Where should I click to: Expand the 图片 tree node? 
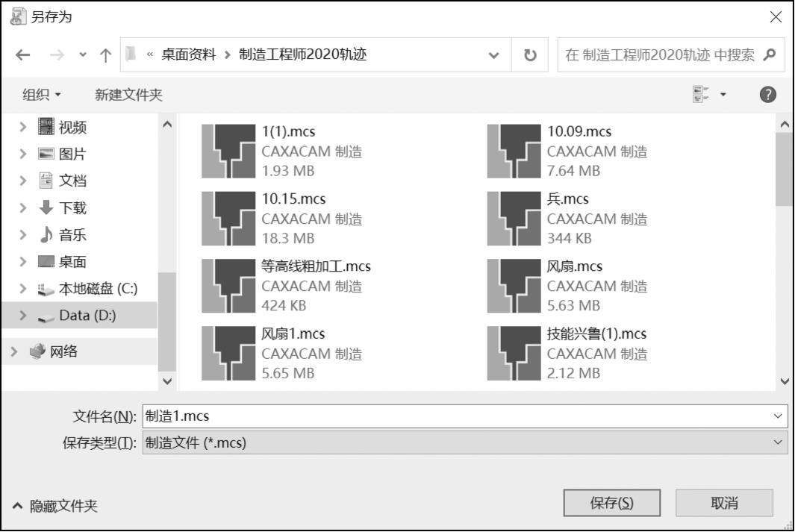click(x=23, y=154)
